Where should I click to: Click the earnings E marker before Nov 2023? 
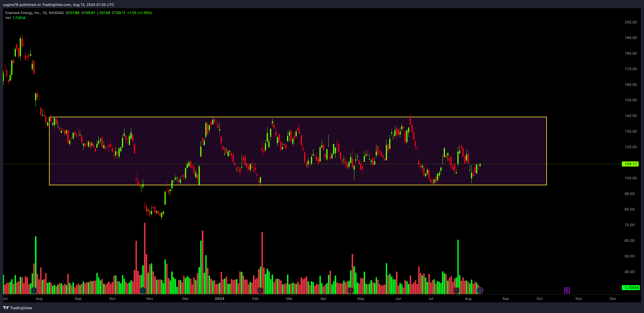coord(143,290)
